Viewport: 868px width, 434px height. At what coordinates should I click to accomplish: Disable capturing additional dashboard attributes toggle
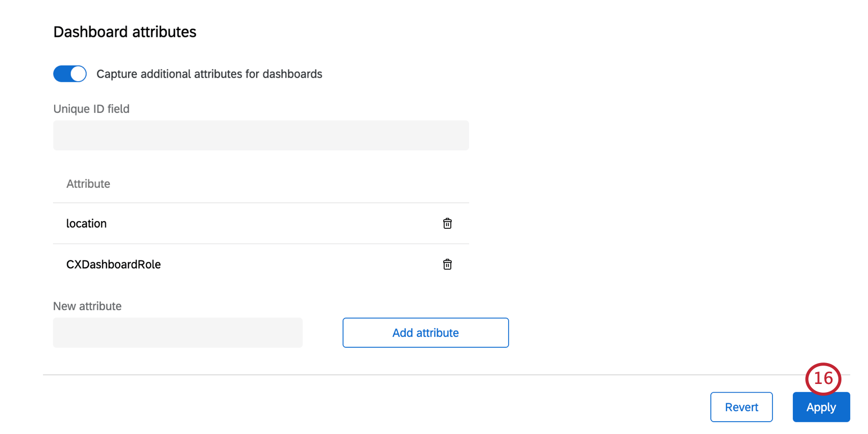pyautogui.click(x=70, y=74)
